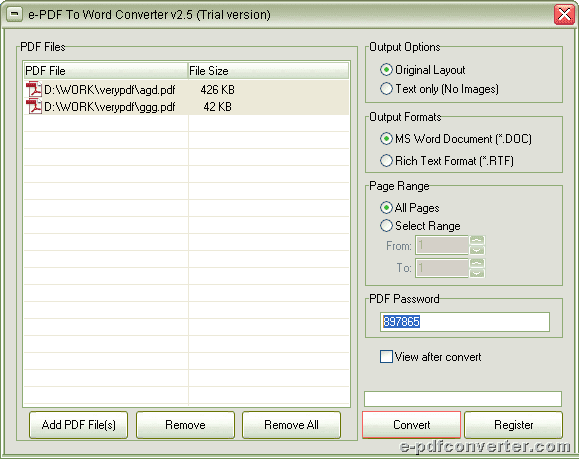Decrease the To page value

click(477, 273)
